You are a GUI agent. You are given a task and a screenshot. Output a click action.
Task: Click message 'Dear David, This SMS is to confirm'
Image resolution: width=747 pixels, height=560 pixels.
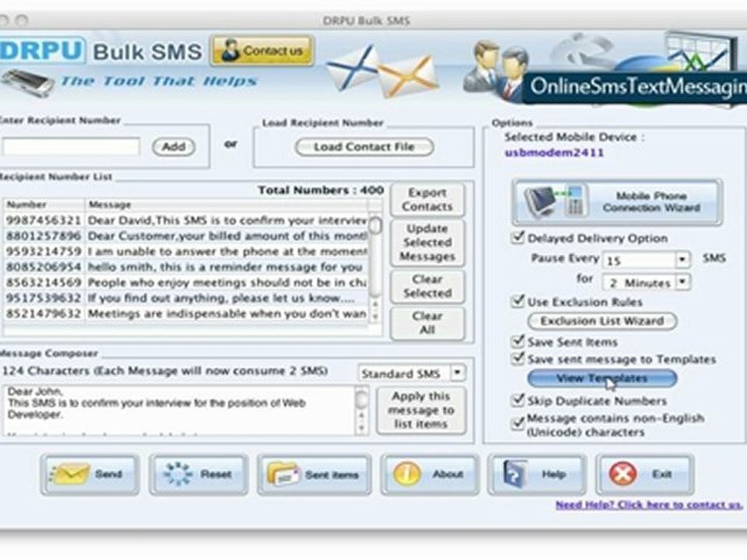pos(227,220)
